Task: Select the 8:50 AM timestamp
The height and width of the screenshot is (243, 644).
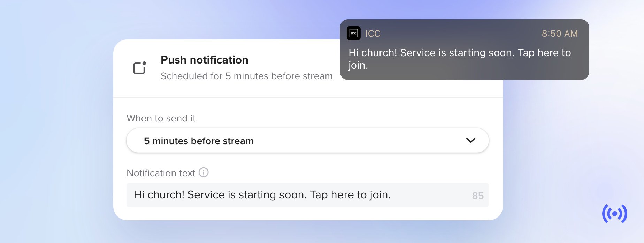Action: pos(559,33)
